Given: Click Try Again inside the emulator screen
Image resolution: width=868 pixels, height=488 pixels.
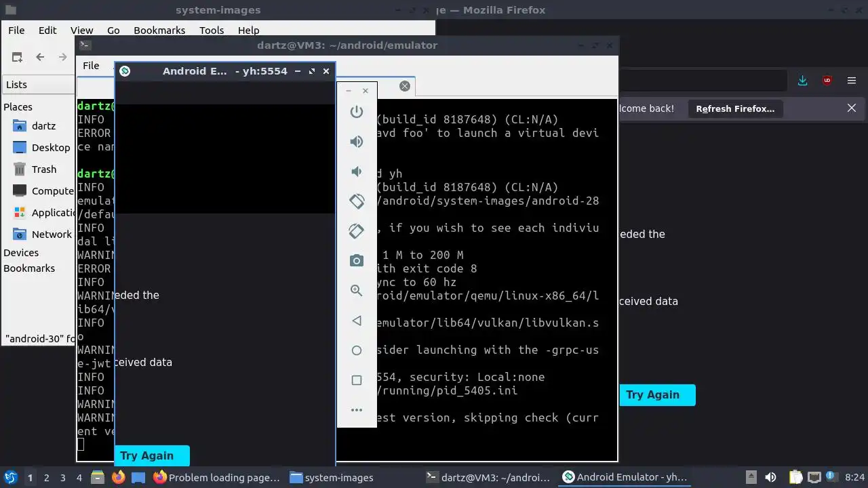Looking at the screenshot, I should pos(153,455).
